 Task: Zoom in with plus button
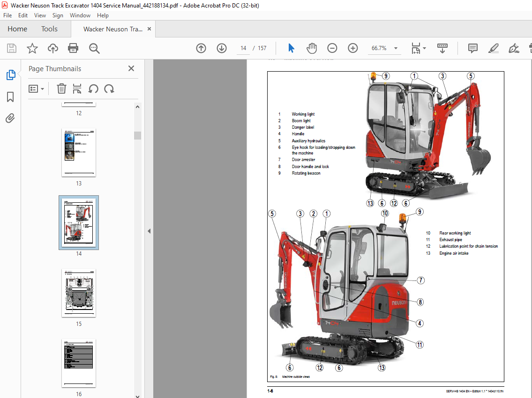pos(353,48)
